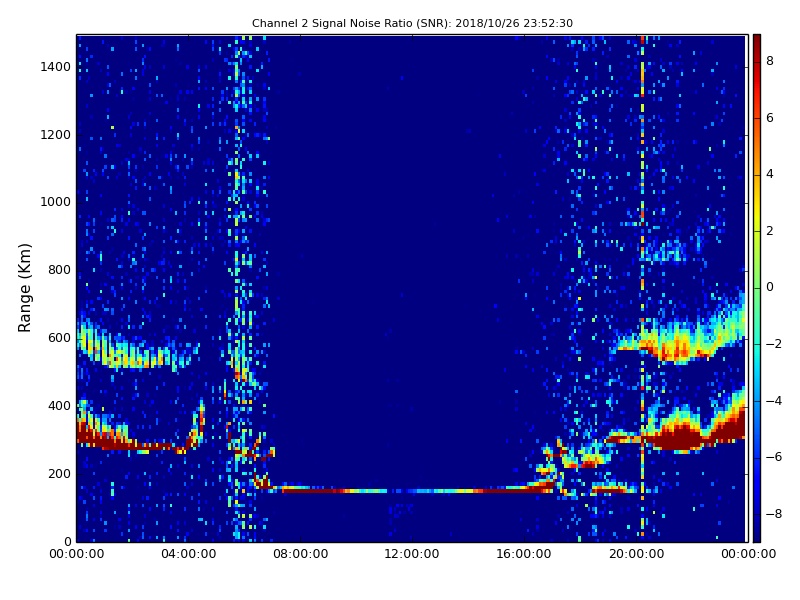This screenshot has width=800, height=600.
Task: Click the x-axis tick label 08:00:00
Action: click(x=301, y=554)
